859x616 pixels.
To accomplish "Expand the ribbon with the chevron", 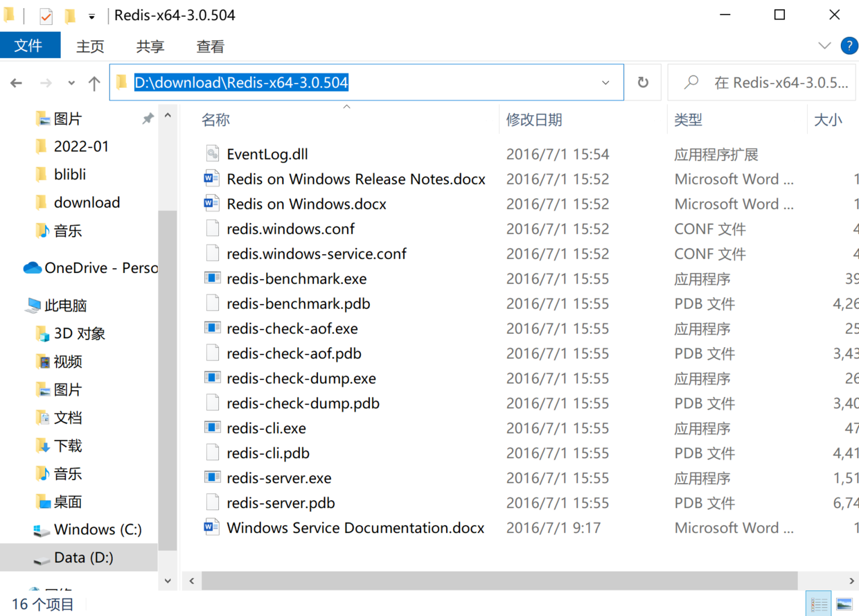I will 824,46.
